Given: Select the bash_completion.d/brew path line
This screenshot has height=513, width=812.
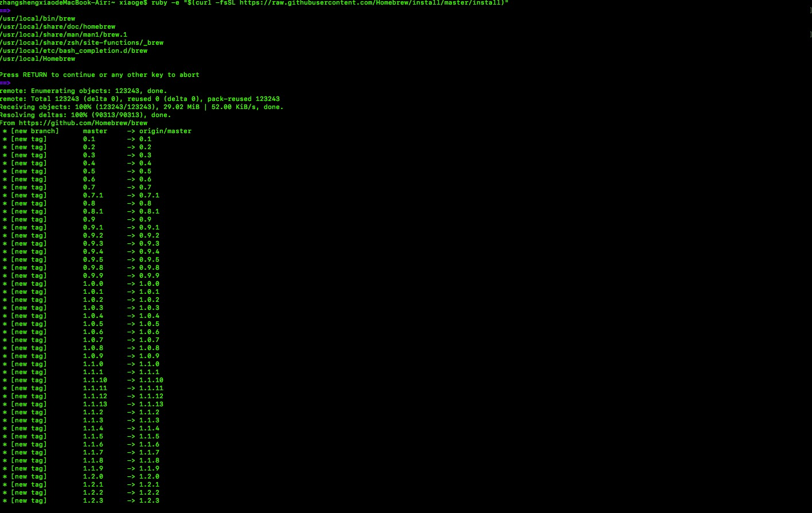Looking at the screenshot, I should click(73, 50).
